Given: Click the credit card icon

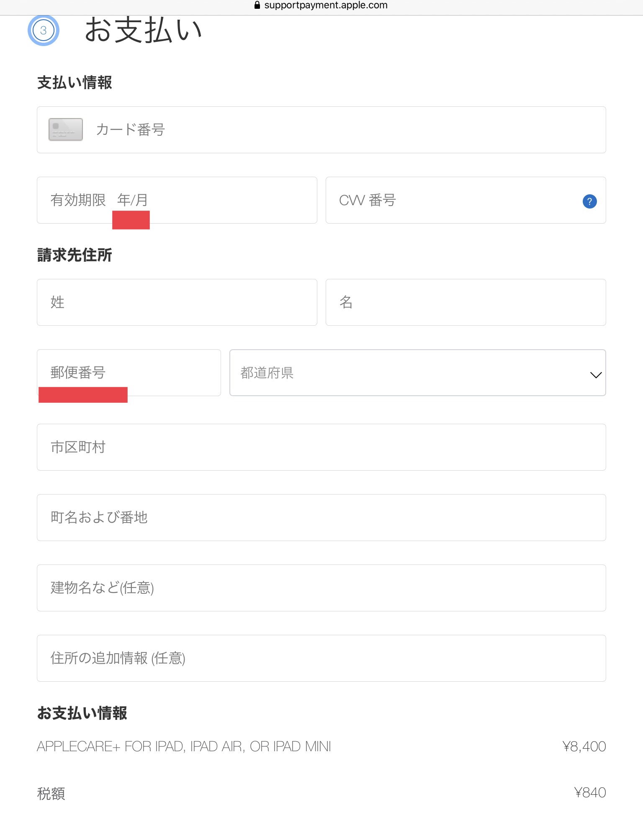Looking at the screenshot, I should [66, 129].
